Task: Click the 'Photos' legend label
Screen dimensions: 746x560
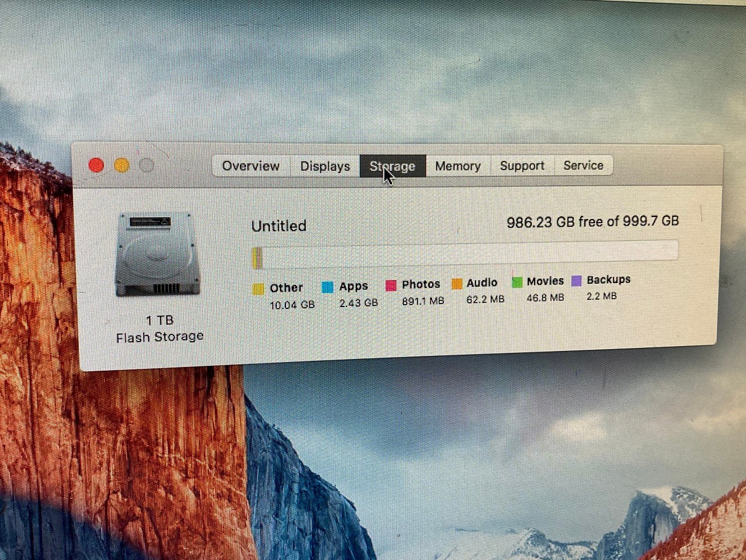Action: tap(421, 284)
